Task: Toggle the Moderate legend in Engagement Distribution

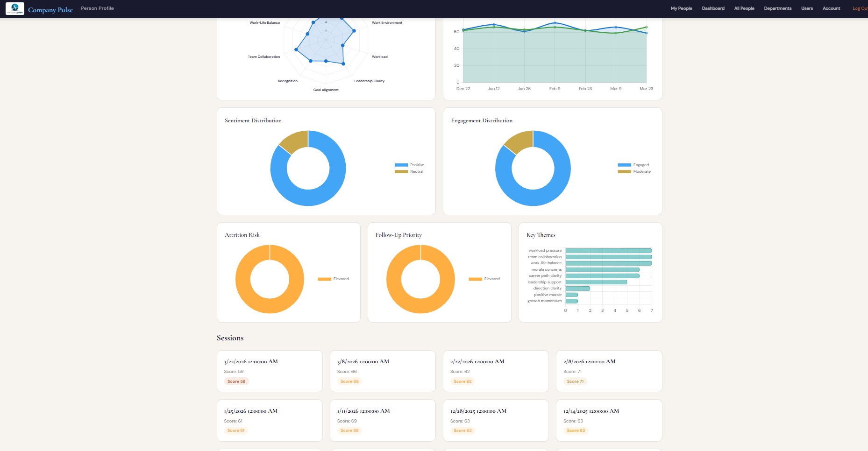Action: pos(634,171)
